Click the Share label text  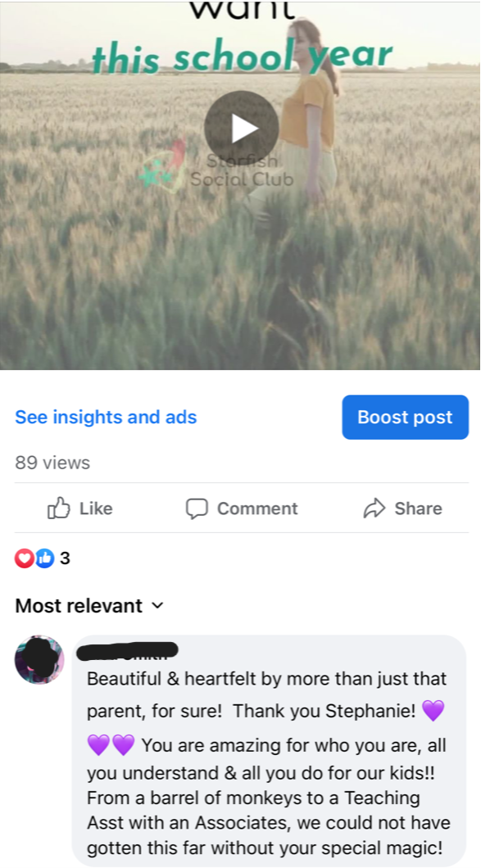click(x=418, y=509)
